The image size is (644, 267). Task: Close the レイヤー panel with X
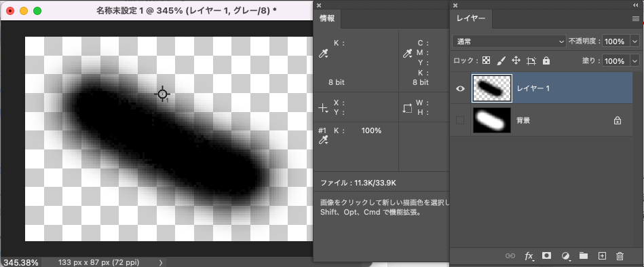pyautogui.click(x=455, y=5)
